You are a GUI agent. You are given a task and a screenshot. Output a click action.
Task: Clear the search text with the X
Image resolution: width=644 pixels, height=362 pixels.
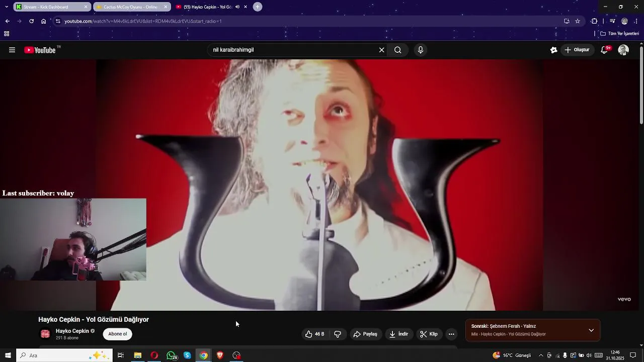pyautogui.click(x=381, y=50)
